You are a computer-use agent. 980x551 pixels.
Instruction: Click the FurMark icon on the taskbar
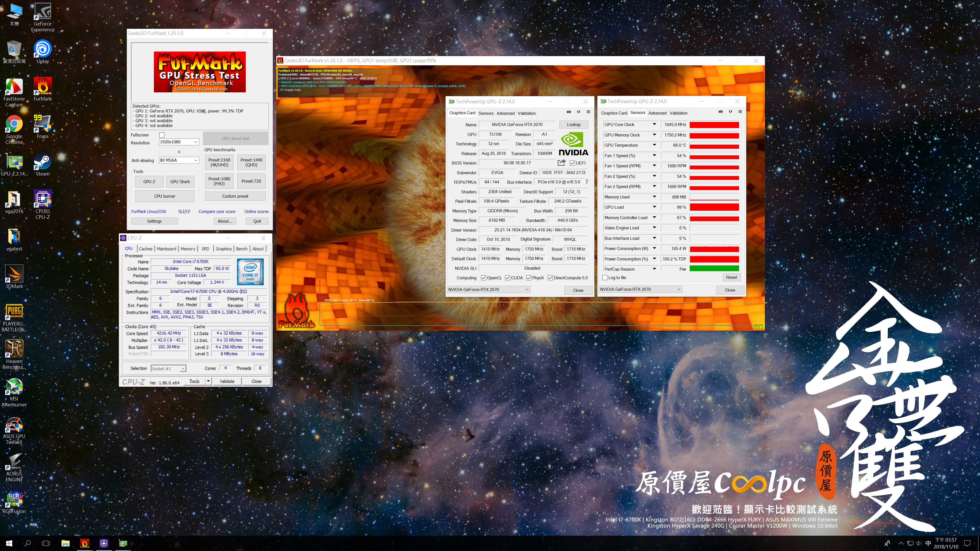click(84, 543)
